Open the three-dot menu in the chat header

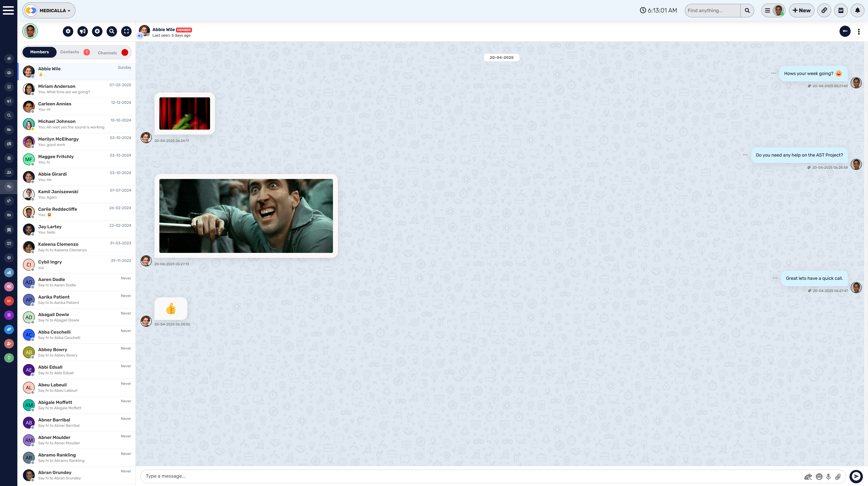coord(859,31)
